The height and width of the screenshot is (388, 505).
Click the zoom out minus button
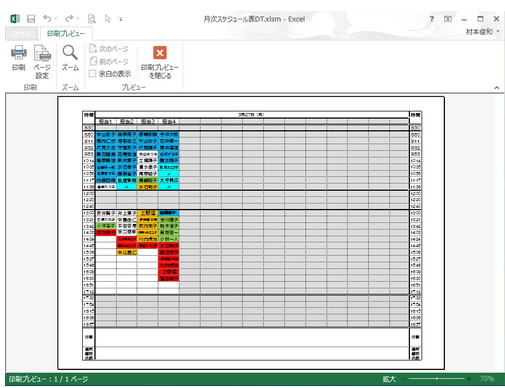coord(405,379)
